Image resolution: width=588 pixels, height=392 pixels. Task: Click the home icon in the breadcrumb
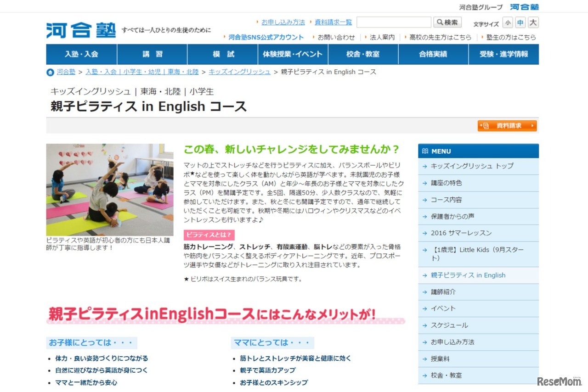50,72
